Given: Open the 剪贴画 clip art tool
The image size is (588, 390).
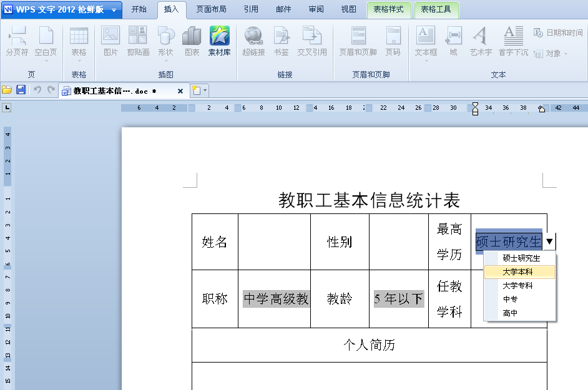Looking at the screenshot, I should pyautogui.click(x=138, y=41).
